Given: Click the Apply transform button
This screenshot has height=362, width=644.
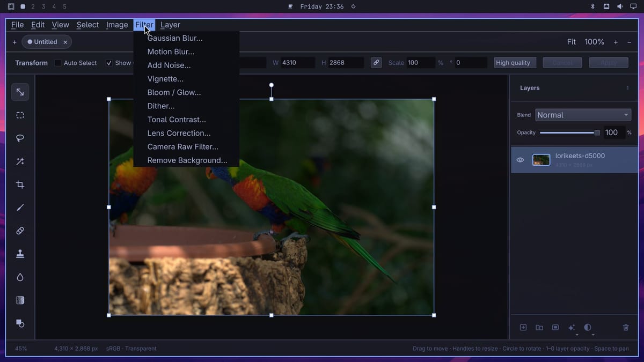Looking at the screenshot, I should pos(609,63).
